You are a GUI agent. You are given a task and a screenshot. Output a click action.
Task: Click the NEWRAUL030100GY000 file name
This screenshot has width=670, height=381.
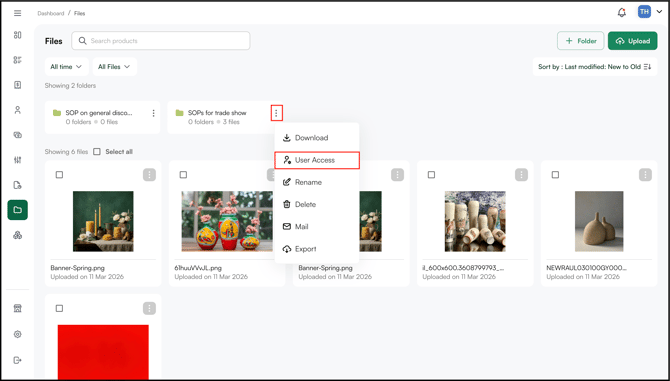click(586, 268)
